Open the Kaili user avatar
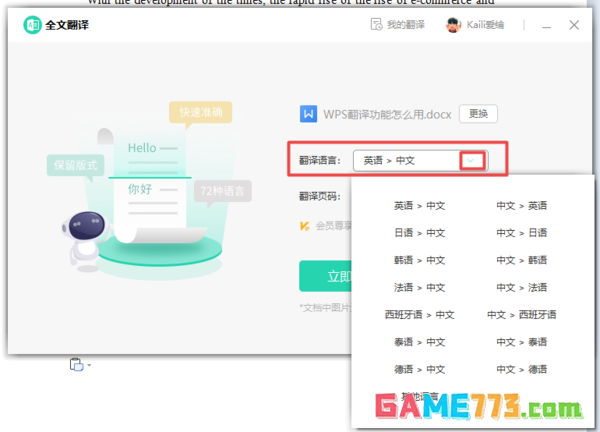The width and height of the screenshot is (600, 432). [x=453, y=25]
